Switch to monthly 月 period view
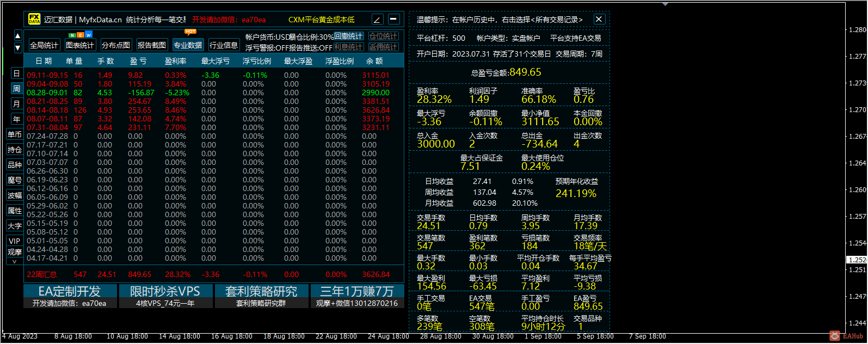The height and width of the screenshot is (344, 868). tap(16, 104)
